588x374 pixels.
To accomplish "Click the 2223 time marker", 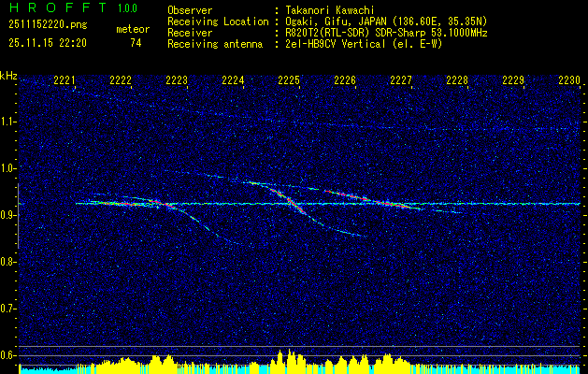I will (x=177, y=80).
